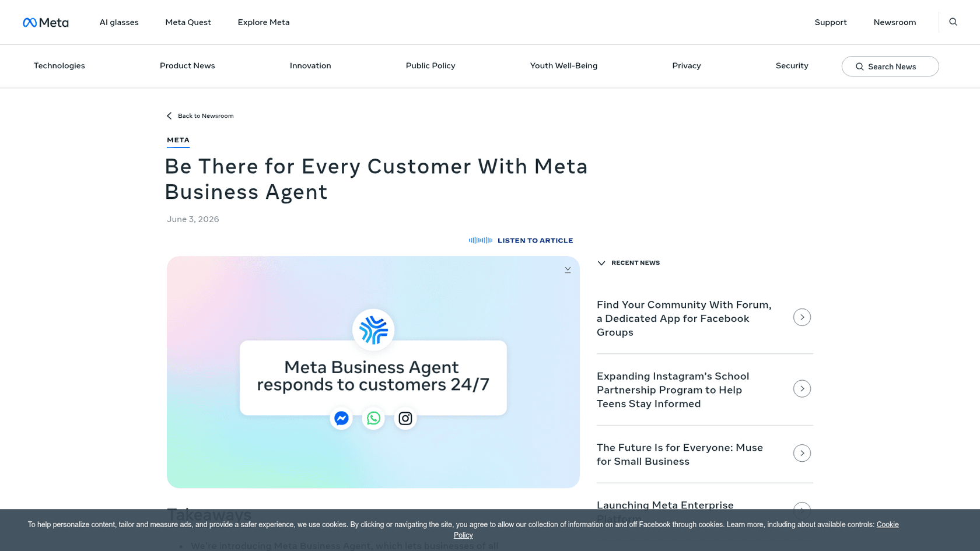Select the Public Policy category
The image size is (980, 551).
click(x=430, y=66)
